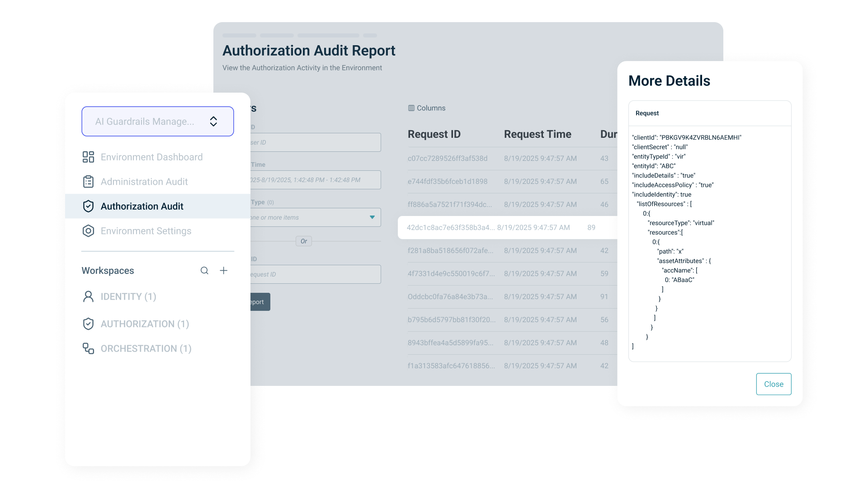Select the Authorization Audit shield icon

point(88,206)
